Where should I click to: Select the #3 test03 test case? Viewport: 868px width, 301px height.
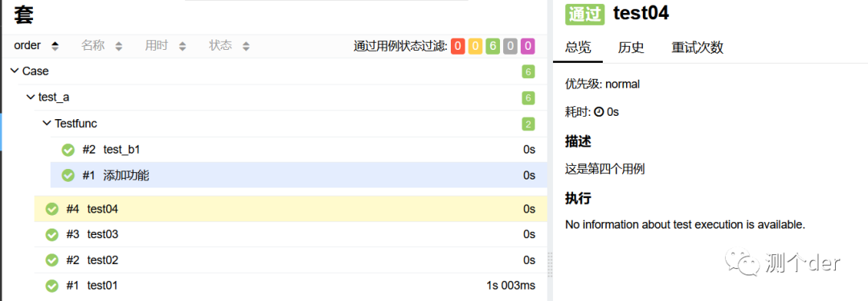[291, 234]
